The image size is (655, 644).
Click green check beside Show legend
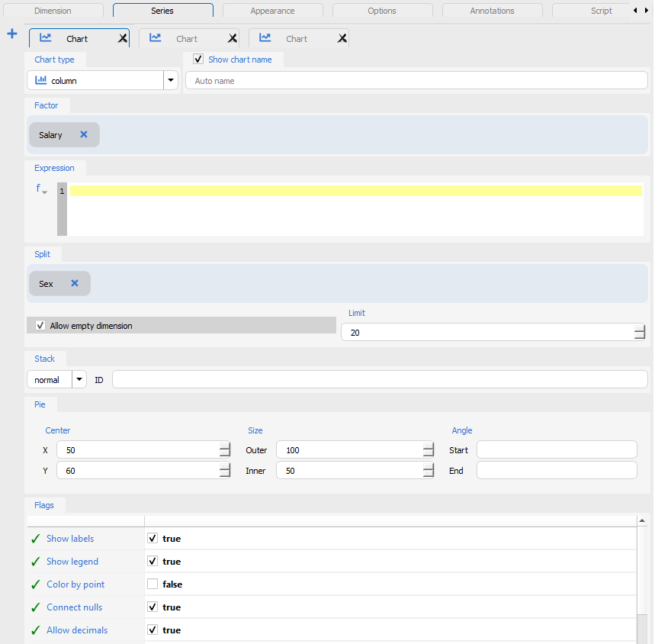[36, 562]
